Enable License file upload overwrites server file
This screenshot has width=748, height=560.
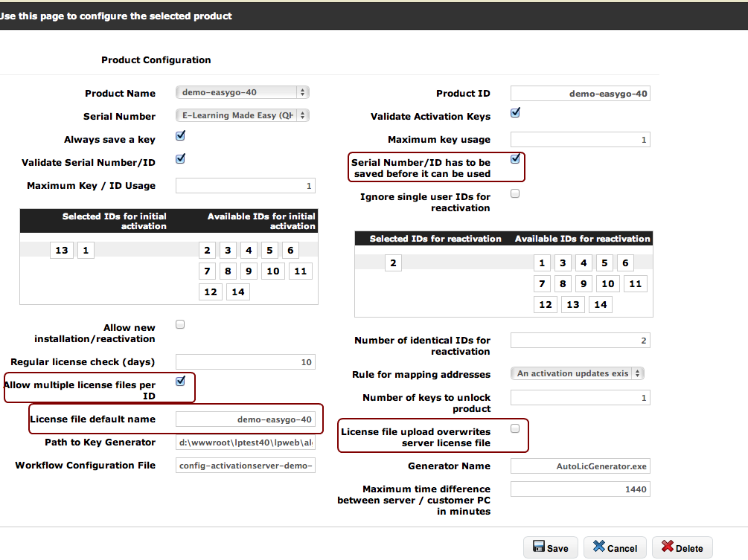515,428
